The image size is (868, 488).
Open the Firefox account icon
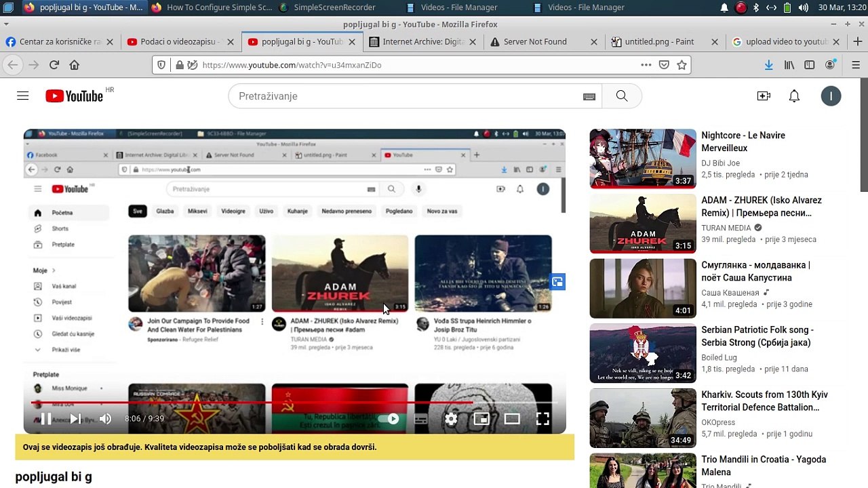point(830,65)
